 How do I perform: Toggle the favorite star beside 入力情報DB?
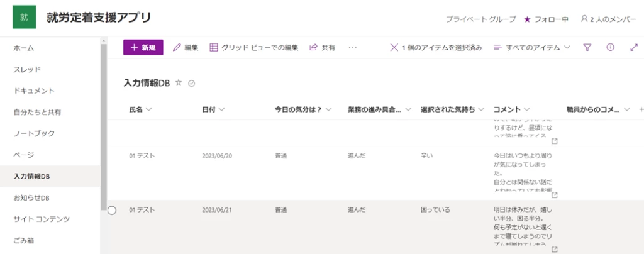click(x=178, y=82)
